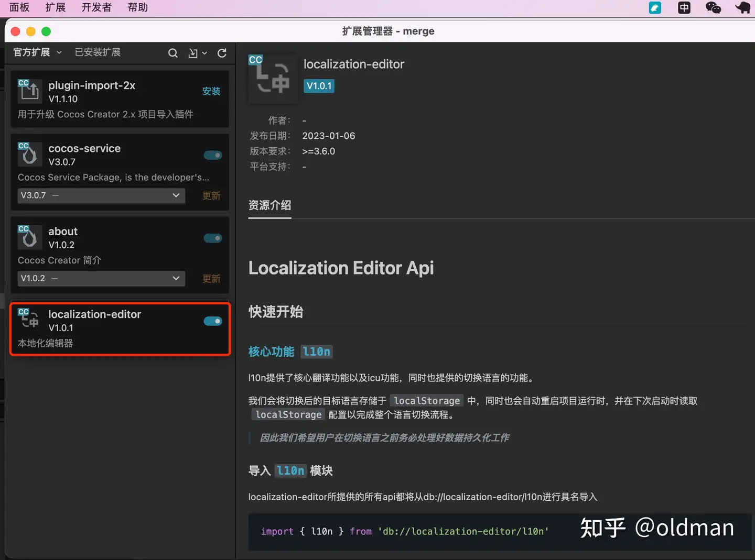Open the about V1.0.2 version dropdown

pos(101,278)
